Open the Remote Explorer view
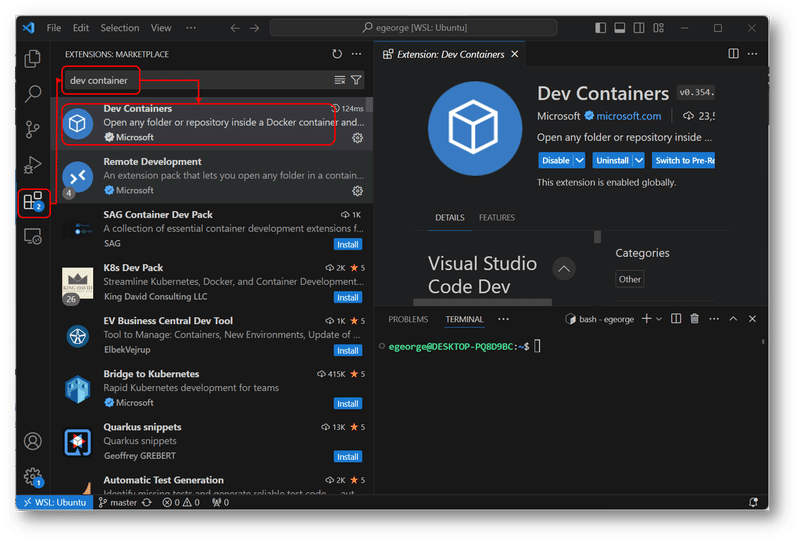Image resolution: width=800 pixels, height=541 pixels. (x=33, y=236)
